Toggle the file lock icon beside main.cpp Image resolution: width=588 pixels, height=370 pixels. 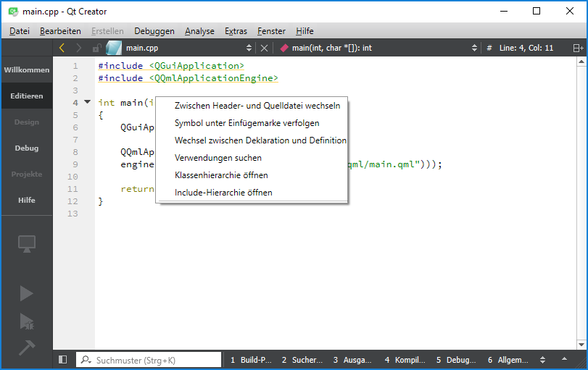(96, 48)
